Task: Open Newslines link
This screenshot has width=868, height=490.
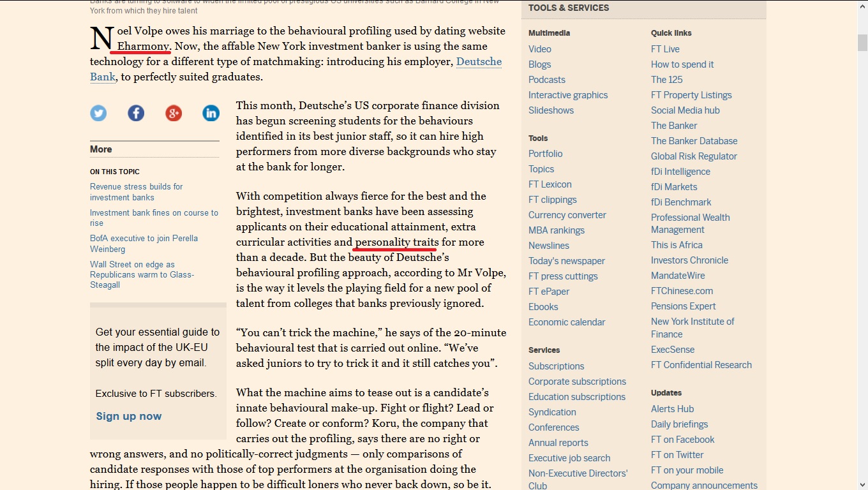Action: (549, 246)
